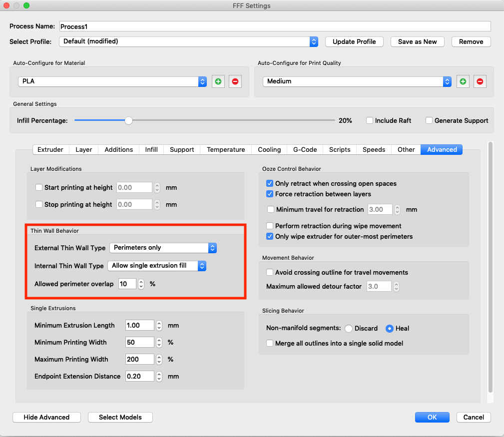The image size is (504, 437).
Task: Switch to the Additions tab
Action: pyautogui.click(x=118, y=150)
